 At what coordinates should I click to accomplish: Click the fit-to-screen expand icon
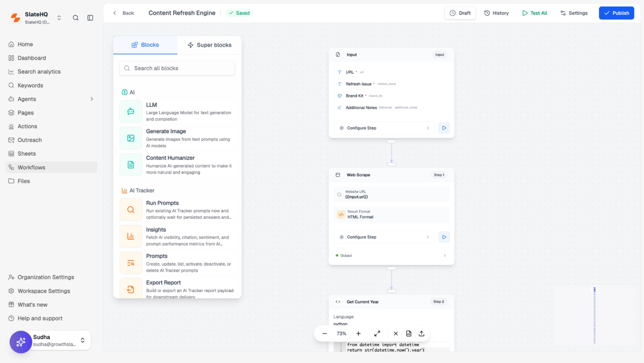pyautogui.click(x=377, y=334)
